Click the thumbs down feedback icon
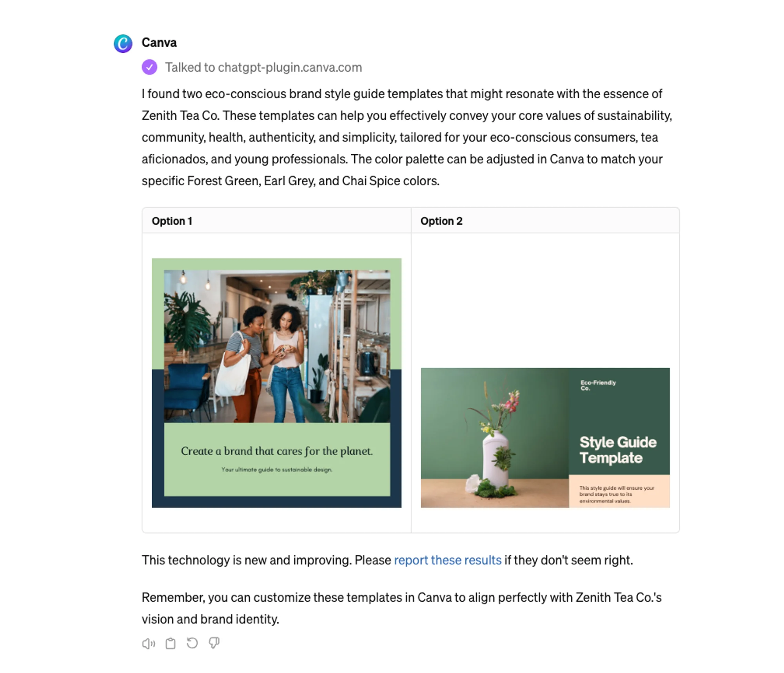Screen dimensions: 784x673 click(x=214, y=643)
